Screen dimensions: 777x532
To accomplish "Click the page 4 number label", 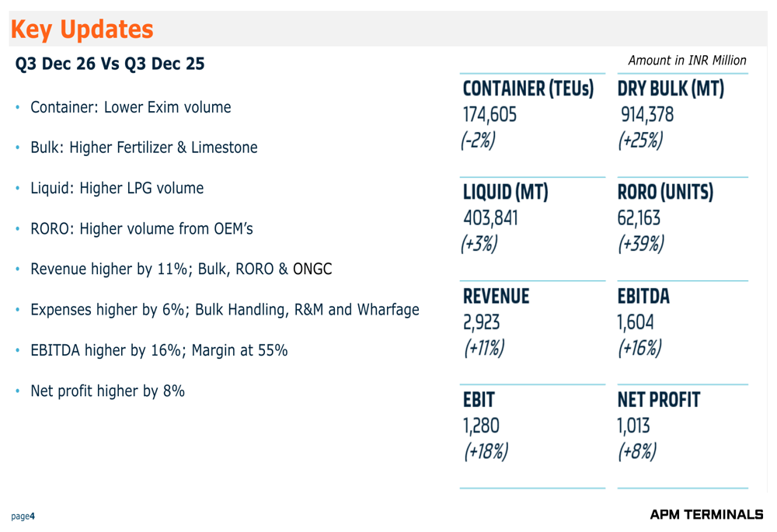I will tap(23, 516).
